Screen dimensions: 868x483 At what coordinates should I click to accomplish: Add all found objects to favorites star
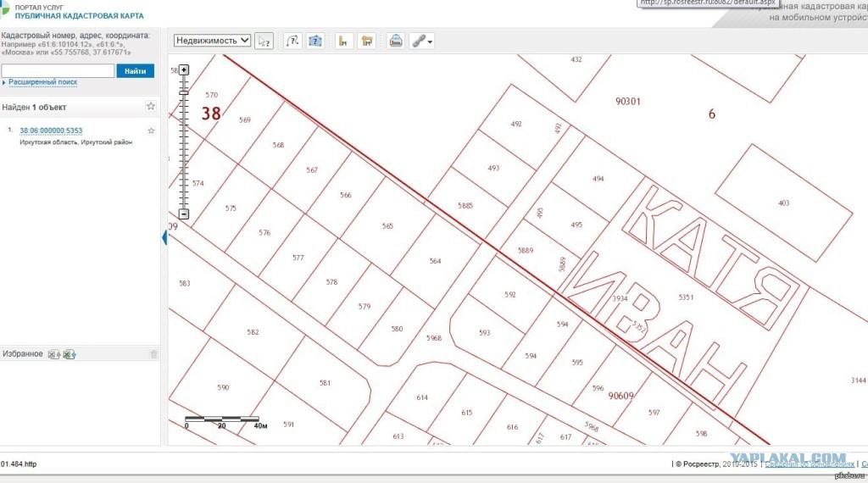coord(151,106)
